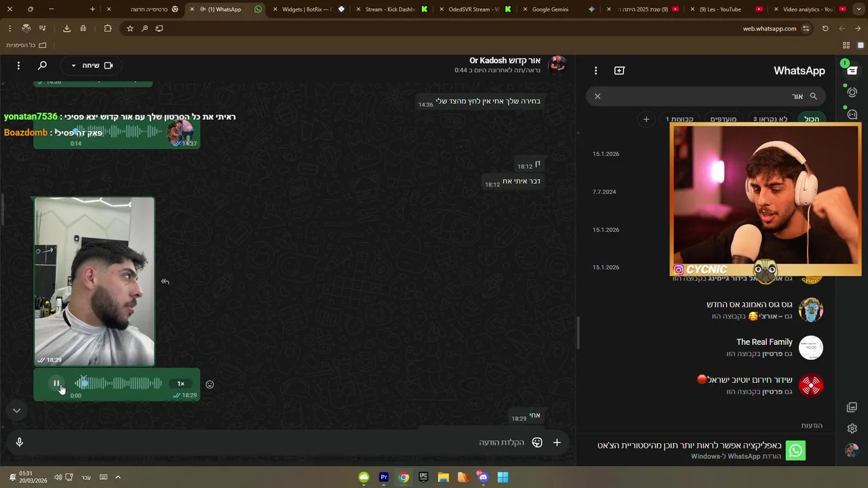Record a voice message with microphone
Screen dimensions: 868x488
(x=19, y=442)
